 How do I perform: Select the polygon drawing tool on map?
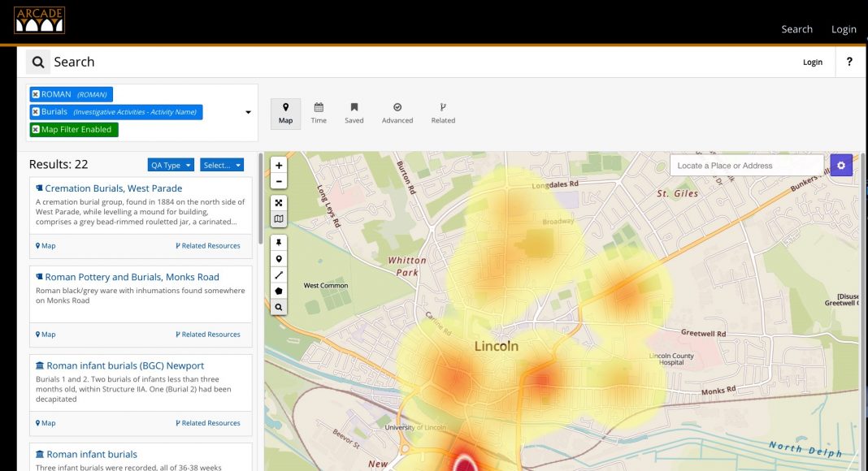pyautogui.click(x=279, y=291)
